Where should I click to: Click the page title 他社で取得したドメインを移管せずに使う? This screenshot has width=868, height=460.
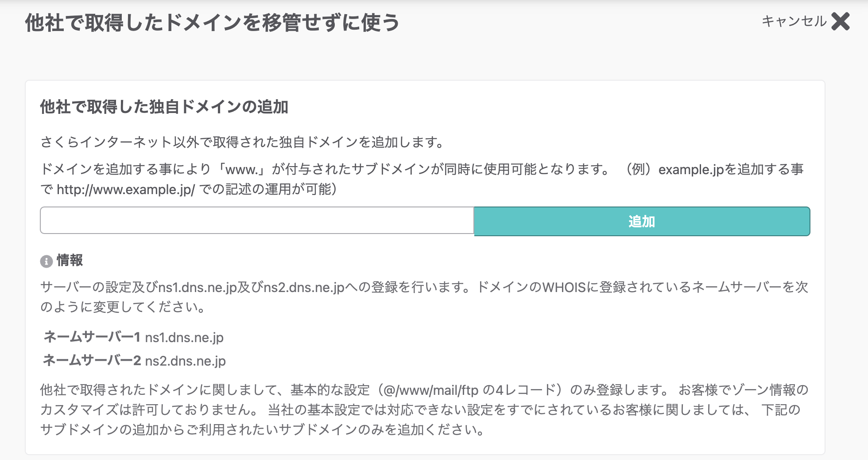pos(213,22)
